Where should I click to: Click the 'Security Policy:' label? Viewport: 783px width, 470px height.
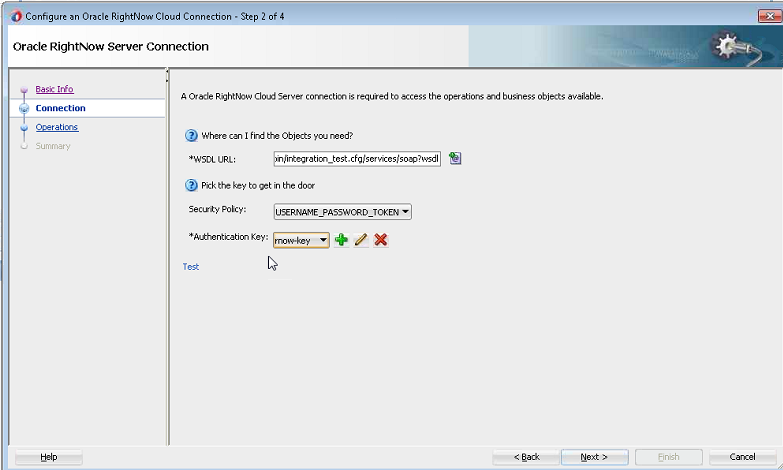point(217,209)
